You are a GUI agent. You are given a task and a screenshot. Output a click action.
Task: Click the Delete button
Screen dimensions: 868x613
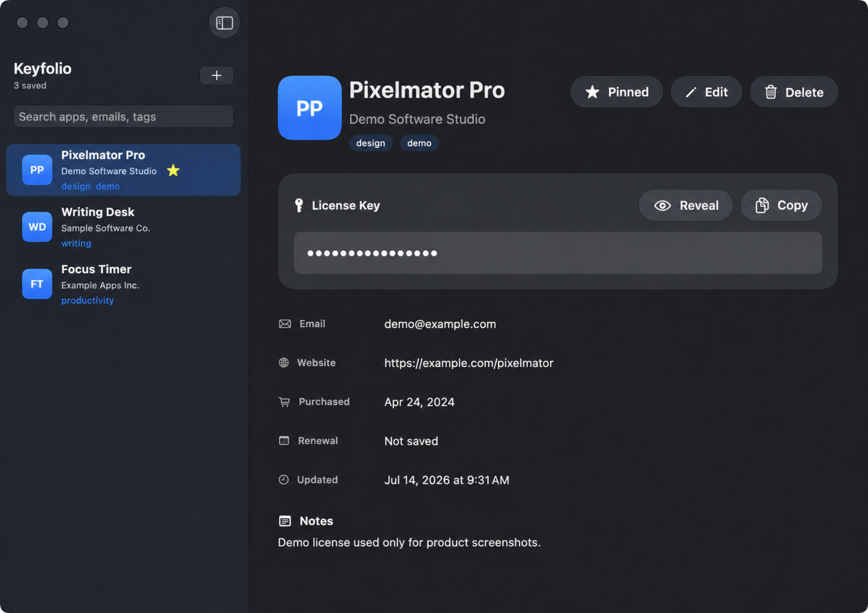click(794, 92)
